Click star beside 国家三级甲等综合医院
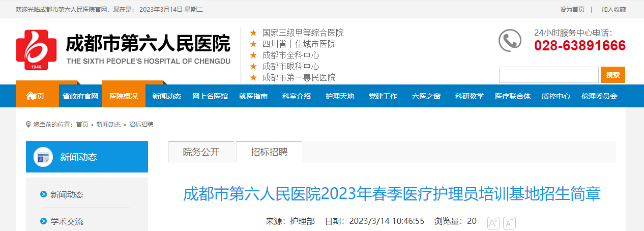Viewport: 644px width, 231px height. (x=253, y=33)
